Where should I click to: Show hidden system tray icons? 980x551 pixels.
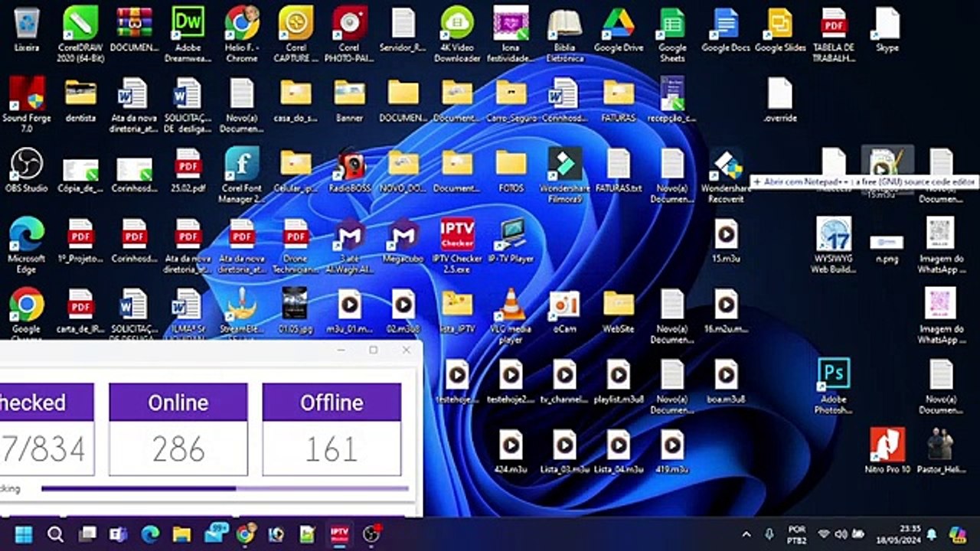tap(746, 534)
